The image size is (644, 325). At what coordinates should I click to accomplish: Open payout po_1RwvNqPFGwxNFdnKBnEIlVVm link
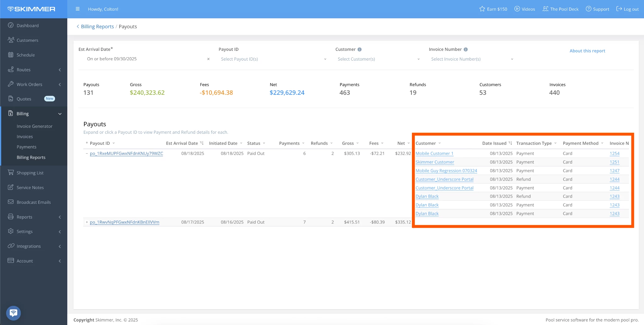click(x=125, y=222)
